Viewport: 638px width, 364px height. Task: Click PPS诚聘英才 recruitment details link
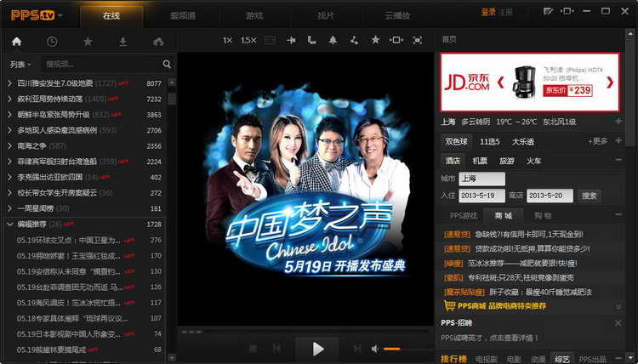490,338
